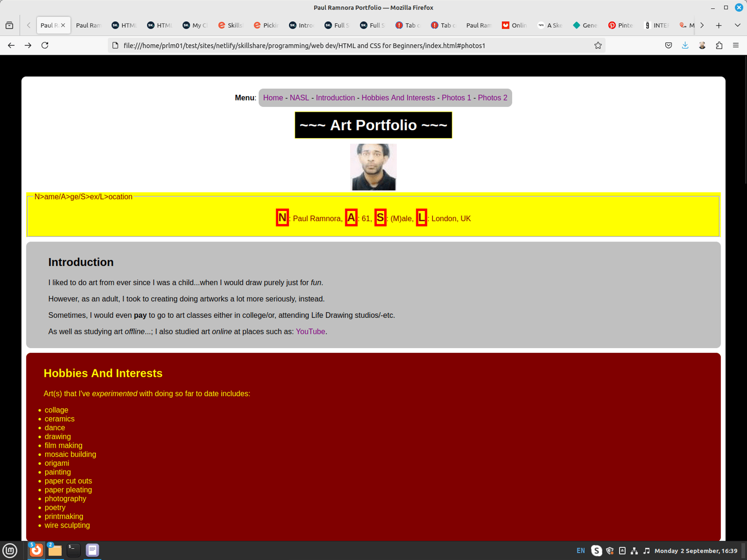747x560 pixels.
Task: Switch to the second Paul Ram tab
Action: pos(89,25)
